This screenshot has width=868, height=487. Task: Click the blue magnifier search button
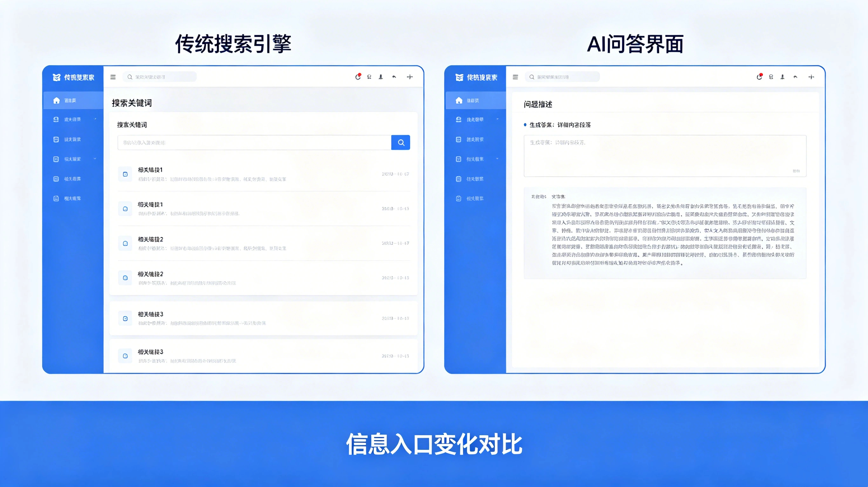click(401, 143)
